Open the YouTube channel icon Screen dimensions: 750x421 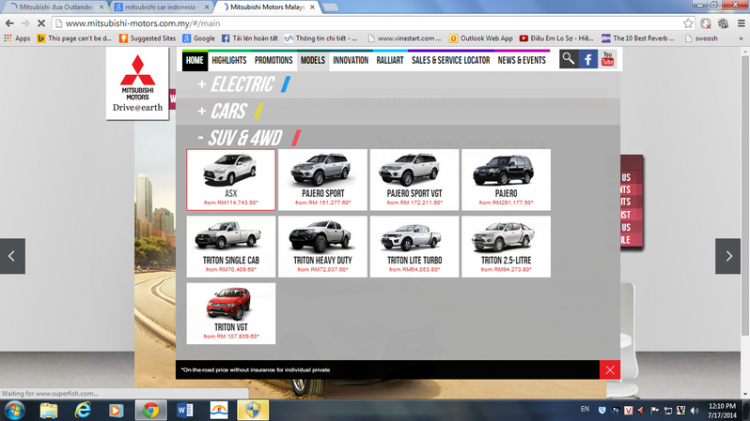click(x=607, y=60)
